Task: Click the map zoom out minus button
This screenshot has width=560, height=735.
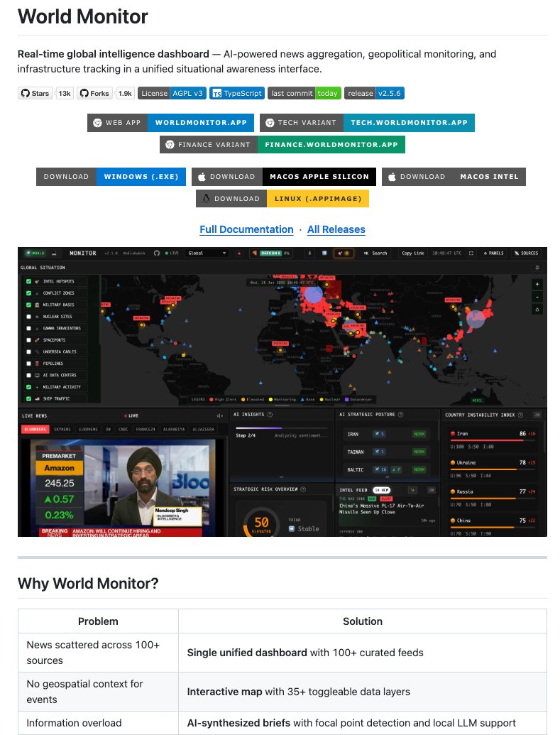Action: [537, 297]
